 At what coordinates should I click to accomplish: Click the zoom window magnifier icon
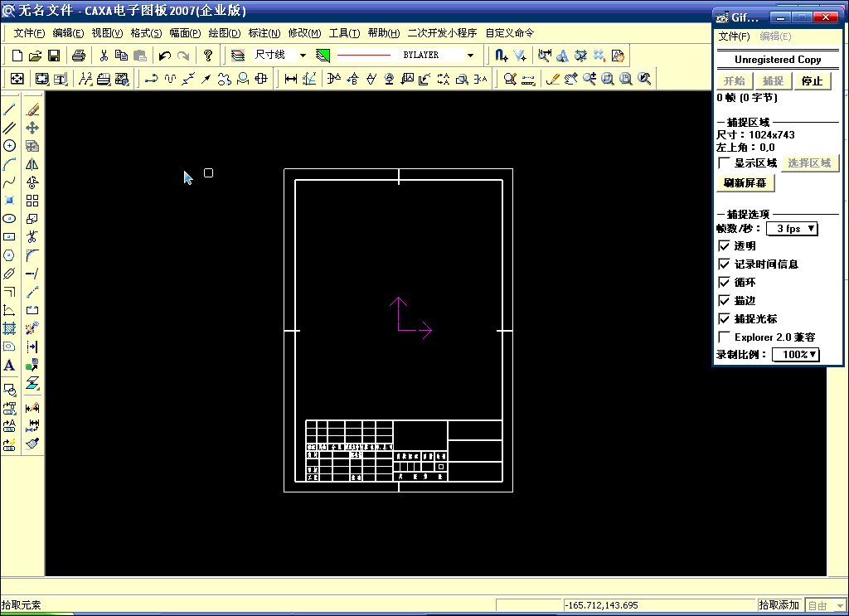click(608, 79)
